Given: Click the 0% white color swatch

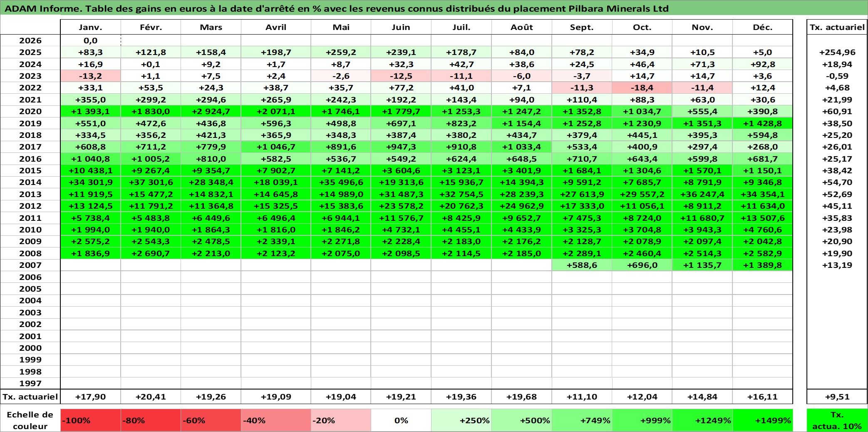Looking at the screenshot, I should tap(401, 420).
